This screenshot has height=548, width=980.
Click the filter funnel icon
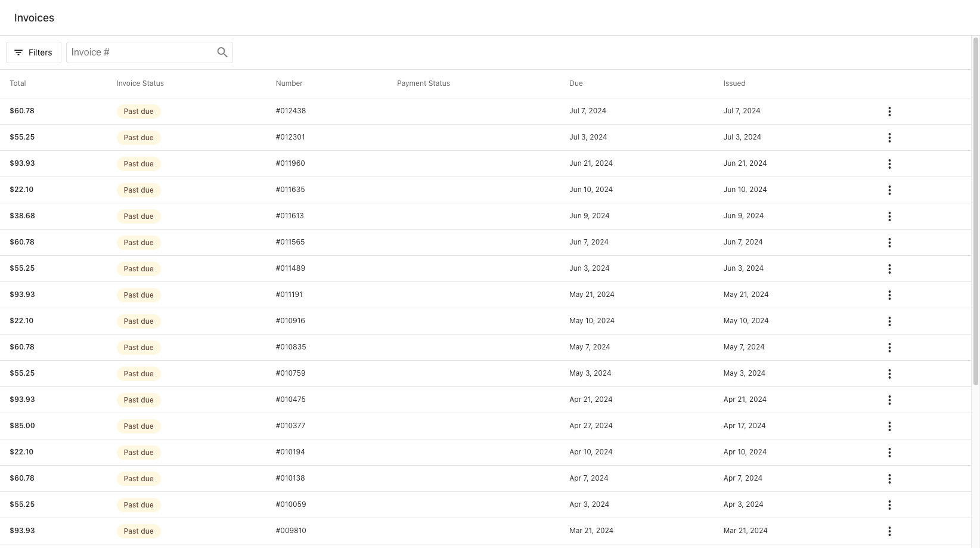click(18, 52)
